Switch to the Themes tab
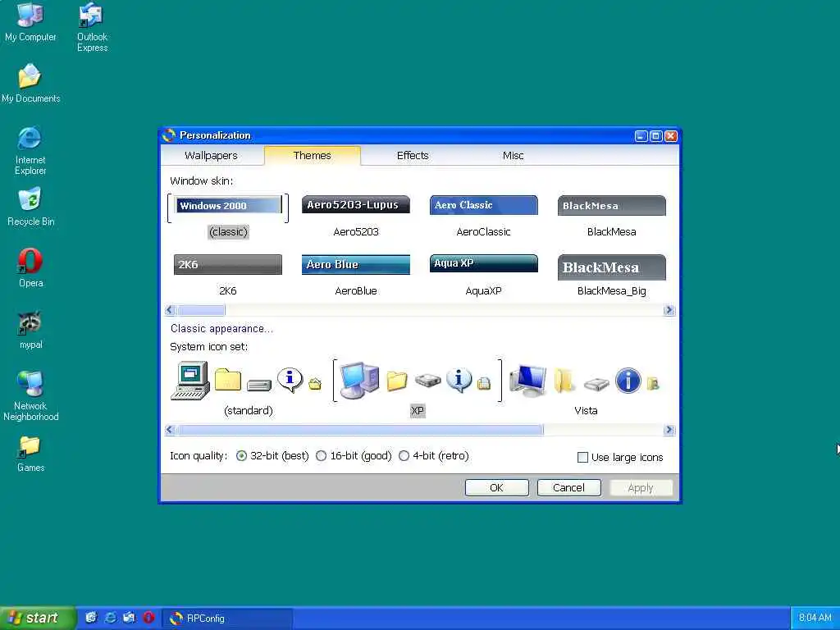The height and width of the screenshot is (630, 840). tap(313, 155)
